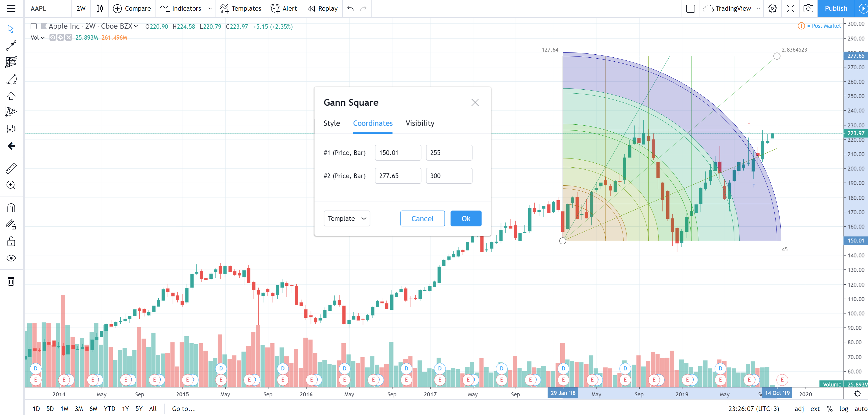Take a chart snapshot with camera icon

(808, 8)
